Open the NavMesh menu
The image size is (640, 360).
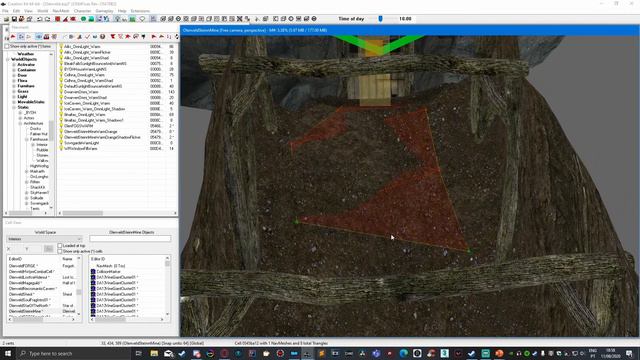point(61,11)
